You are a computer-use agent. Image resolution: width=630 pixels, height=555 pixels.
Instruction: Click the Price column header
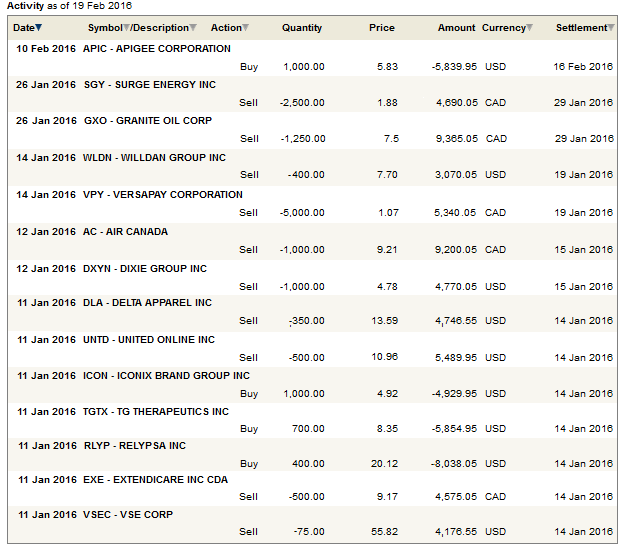(x=381, y=28)
